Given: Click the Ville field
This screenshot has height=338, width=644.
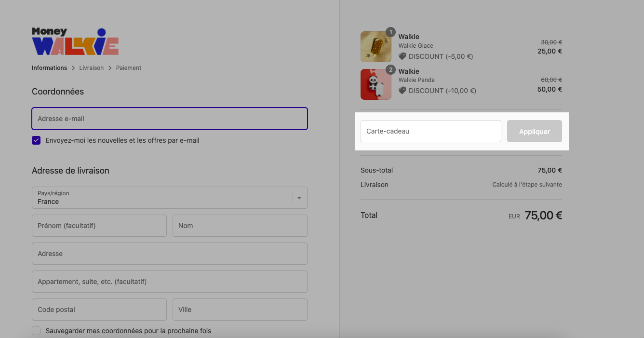Looking at the screenshot, I should (x=240, y=310).
